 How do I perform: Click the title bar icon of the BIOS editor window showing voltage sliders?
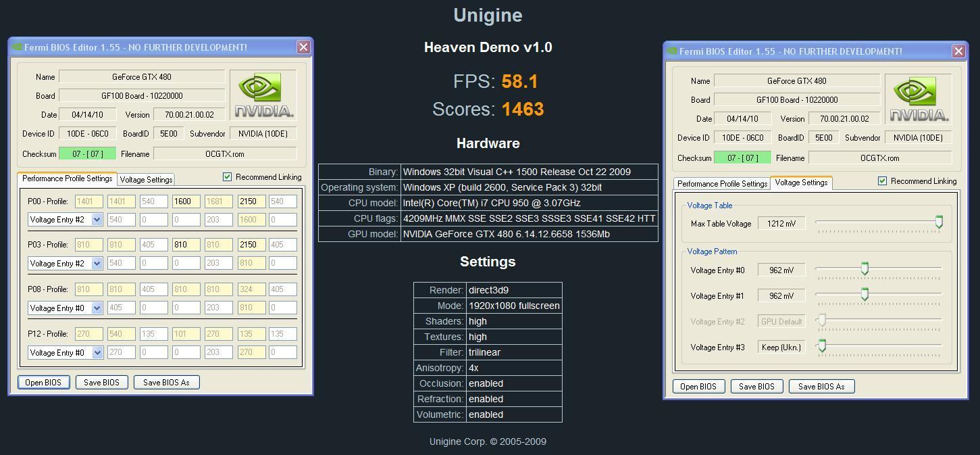672,51
